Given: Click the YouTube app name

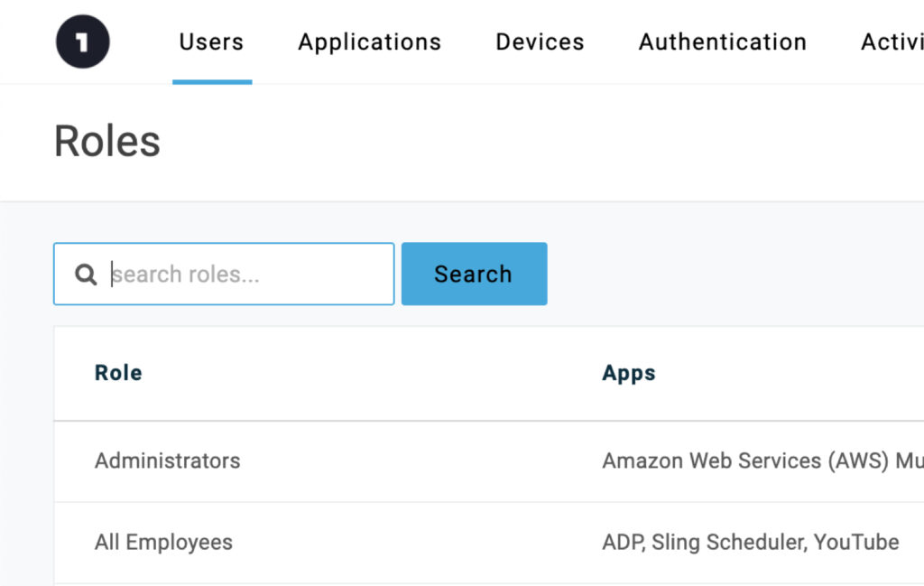Looking at the screenshot, I should point(856,543).
